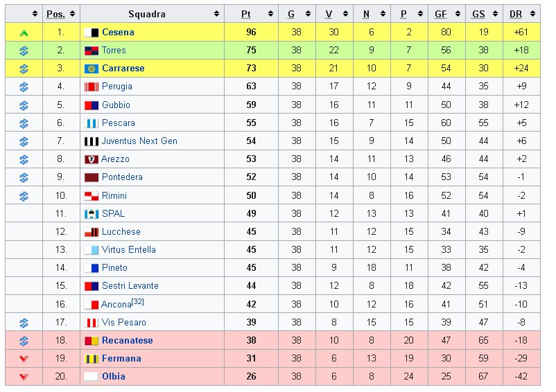The width and height of the screenshot is (556, 392).
Task: Click the Juventus Next Gen striped flag
Action: (x=91, y=141)
